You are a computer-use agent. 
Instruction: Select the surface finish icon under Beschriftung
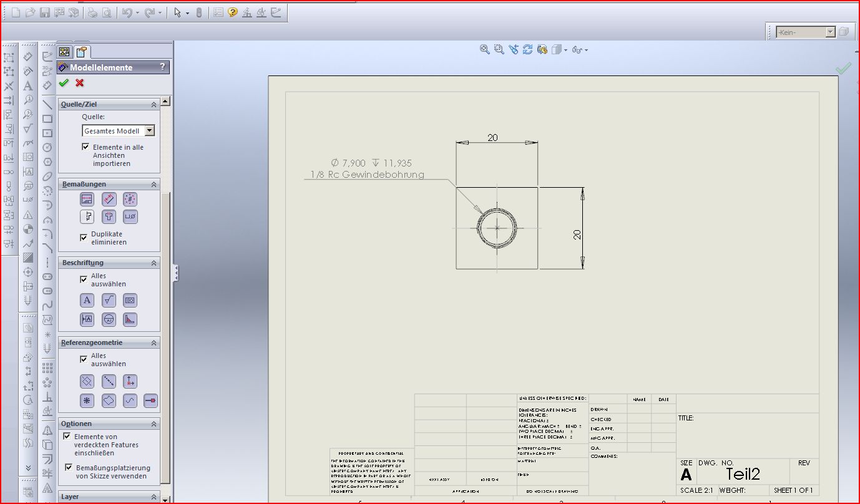coord(109,301)
